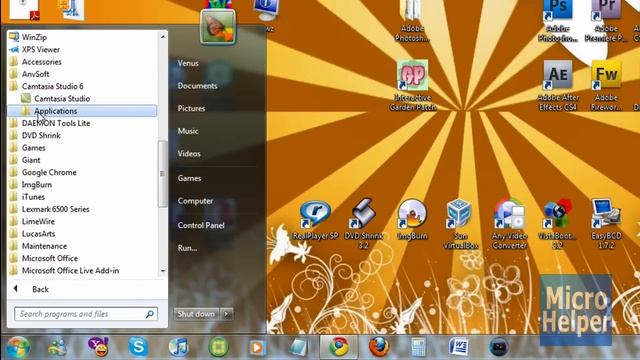Viewport: 640px width, 360px height.
Task: Open Documents from the Start menu
Action: pyautogui.click(x=197, y=86)
